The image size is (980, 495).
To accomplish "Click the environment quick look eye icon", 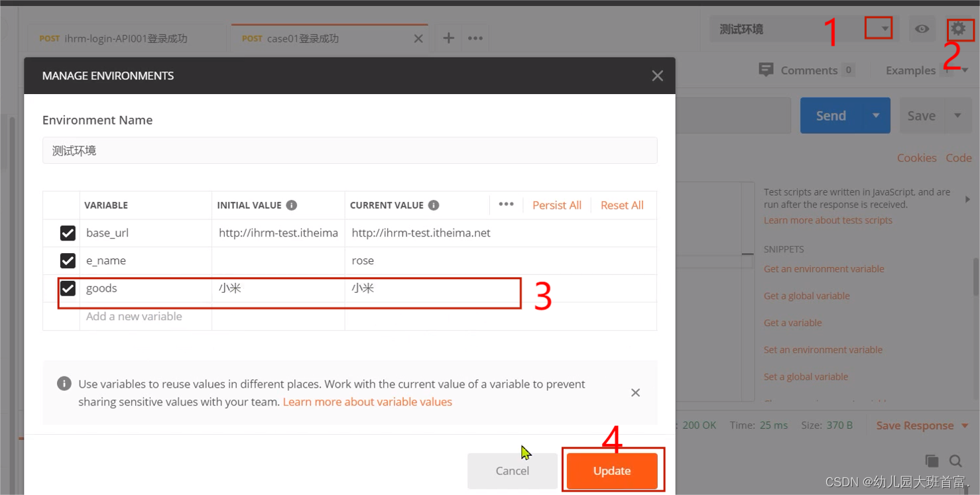I will (x=922, y=29).
